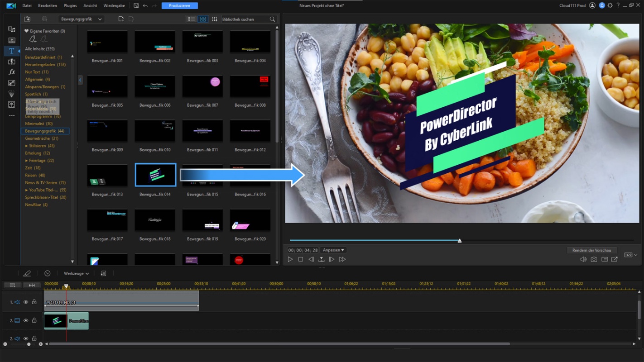Click the preview seek slider handle
Image resolution: width=644 pixels, height=362 pixels.
click(460, 241)
